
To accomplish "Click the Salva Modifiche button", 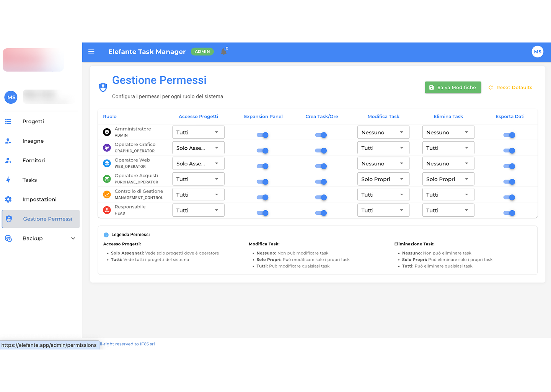I will click(453, 87).
